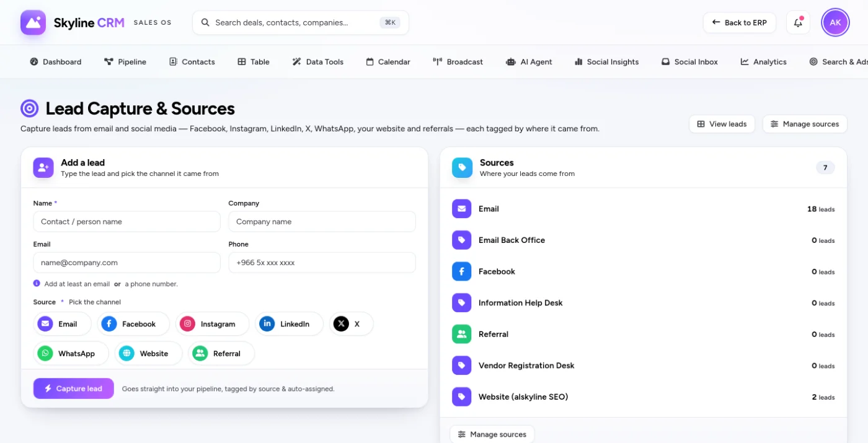Screen dimensions: 868x443
Task: Click the Sources panel tag icon
Action: point(462,167)
